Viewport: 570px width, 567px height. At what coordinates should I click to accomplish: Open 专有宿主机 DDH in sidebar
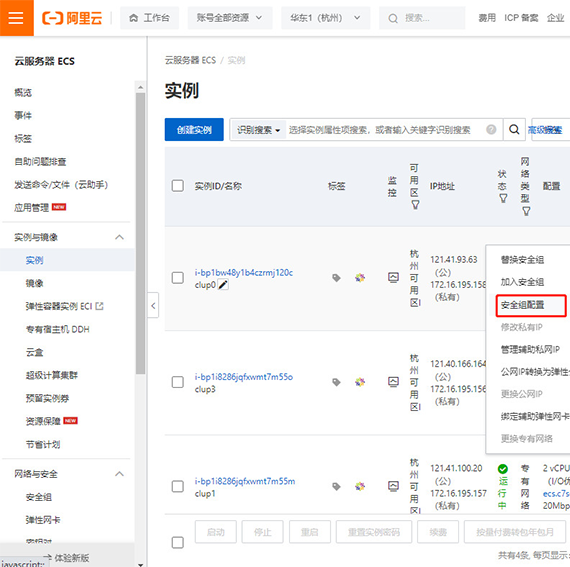click(x=57, y=329)
